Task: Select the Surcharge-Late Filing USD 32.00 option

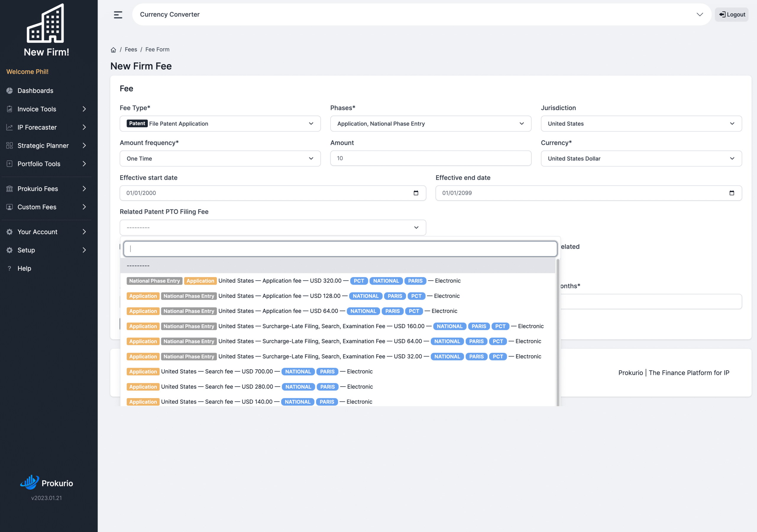Action: click(338, 357)
